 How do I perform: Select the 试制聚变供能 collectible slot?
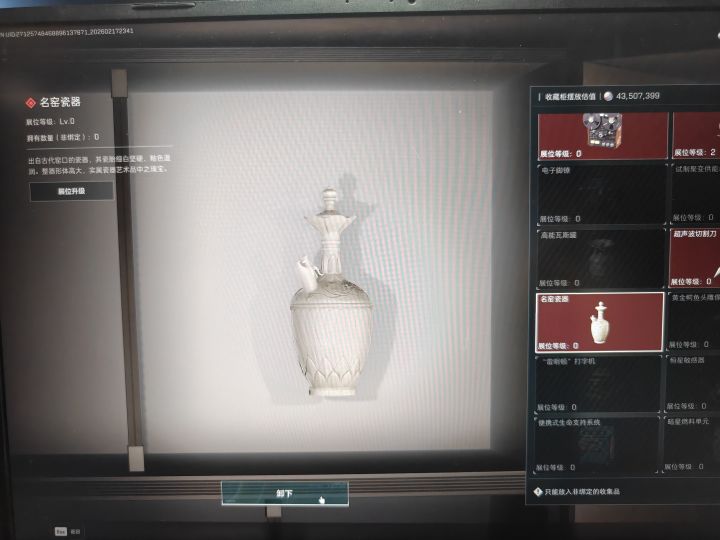pyautogui.click(x=695, y=193)
